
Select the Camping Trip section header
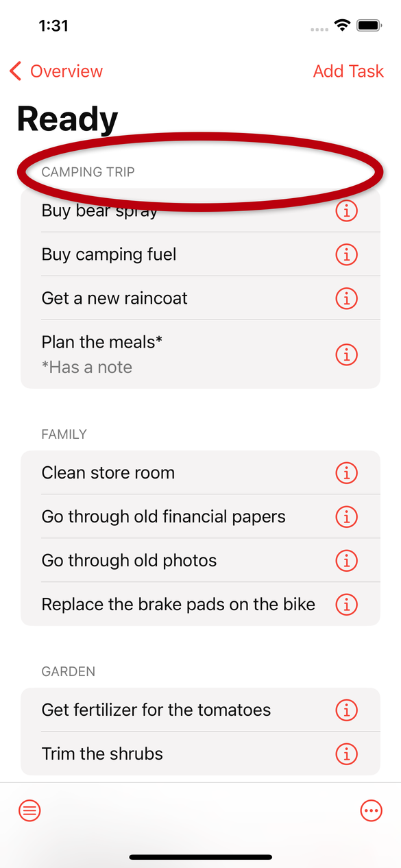pyautogui.click(x=88, y=172)
